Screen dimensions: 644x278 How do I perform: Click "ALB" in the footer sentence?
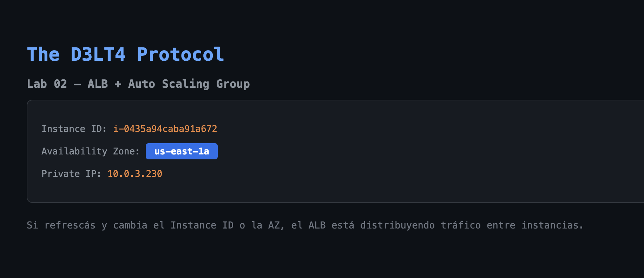click(317, 225)
